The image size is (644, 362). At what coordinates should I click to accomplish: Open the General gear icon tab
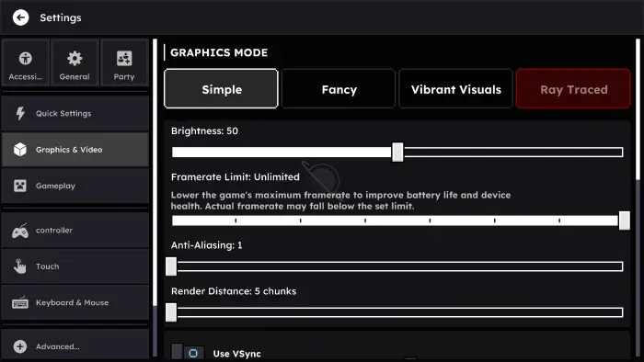click(75, 58)
